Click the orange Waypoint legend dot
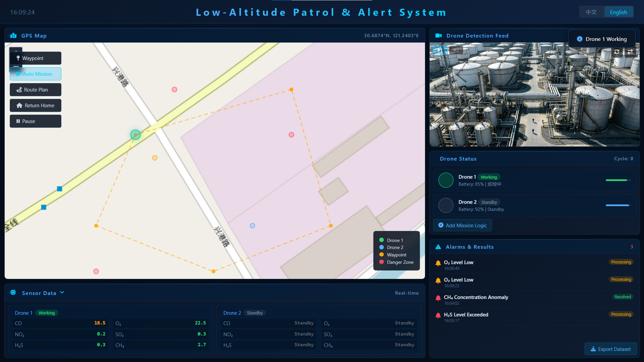Image resolution: width=644 pixels, height=362 pixels. [x=381, y=255]
